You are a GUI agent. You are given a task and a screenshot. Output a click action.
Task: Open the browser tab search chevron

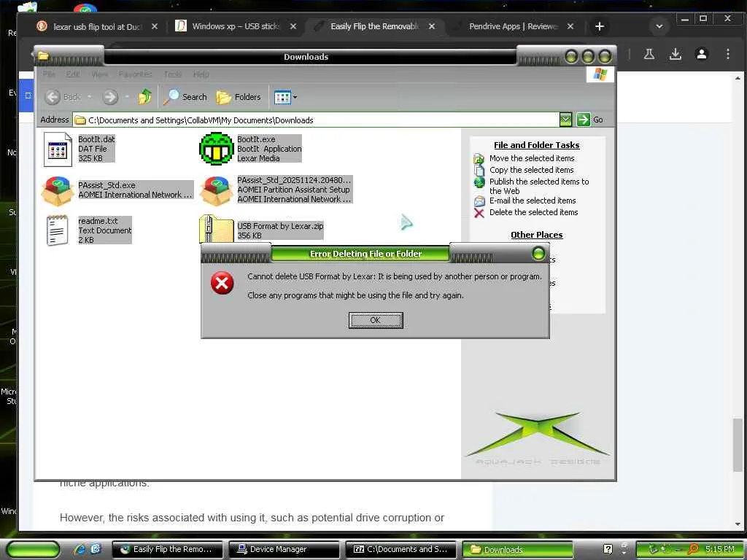click(659, 27)
